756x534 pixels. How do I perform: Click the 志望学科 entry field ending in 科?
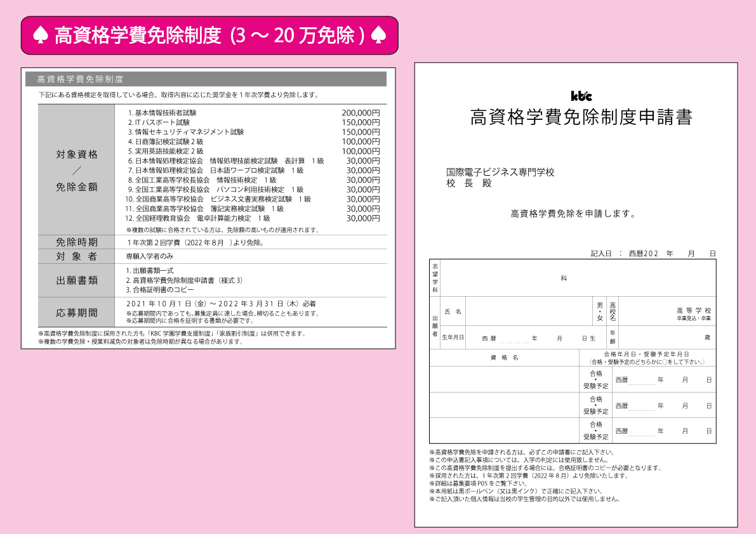pos(578,278)
